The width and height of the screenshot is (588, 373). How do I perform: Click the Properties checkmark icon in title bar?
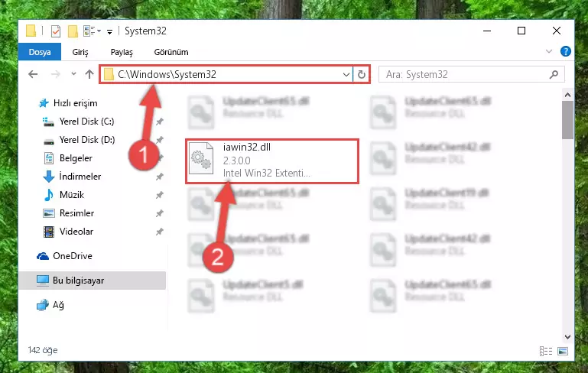pyautogui.click(x=56, y=31)
